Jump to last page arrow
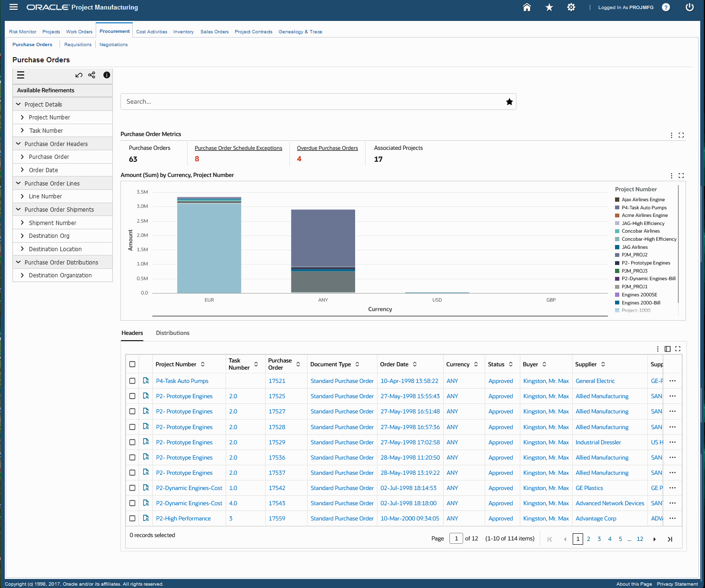This screenshot has height=588, width=705. pyautogui.click(x=670, y=539)
